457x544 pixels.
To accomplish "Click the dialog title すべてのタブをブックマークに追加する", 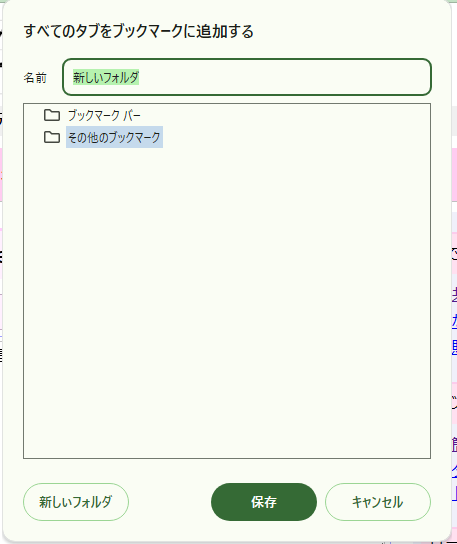I will pos(138,31).
